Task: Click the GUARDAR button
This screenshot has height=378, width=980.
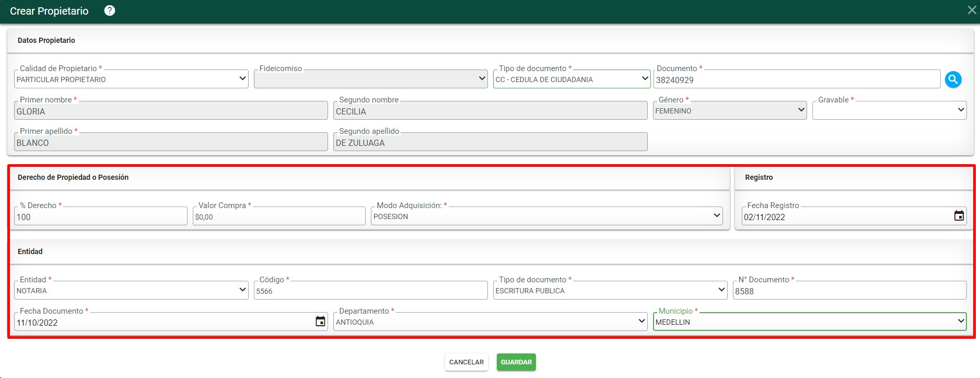Action: coord(516,362)
